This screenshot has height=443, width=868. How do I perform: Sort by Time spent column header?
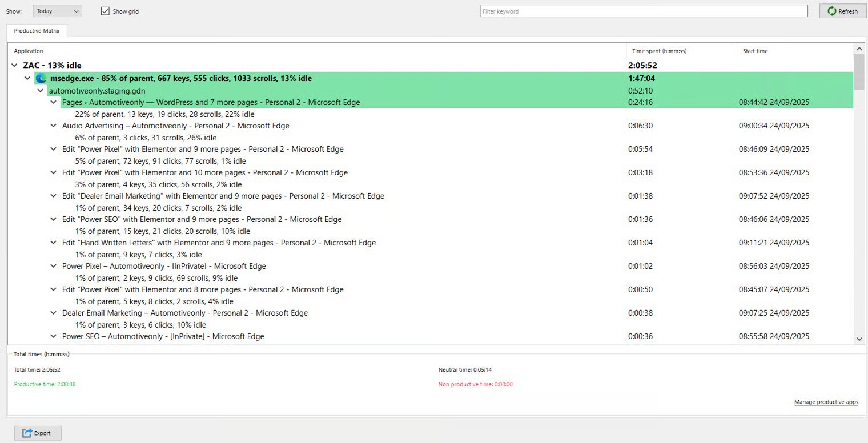(x=659, y=51)
